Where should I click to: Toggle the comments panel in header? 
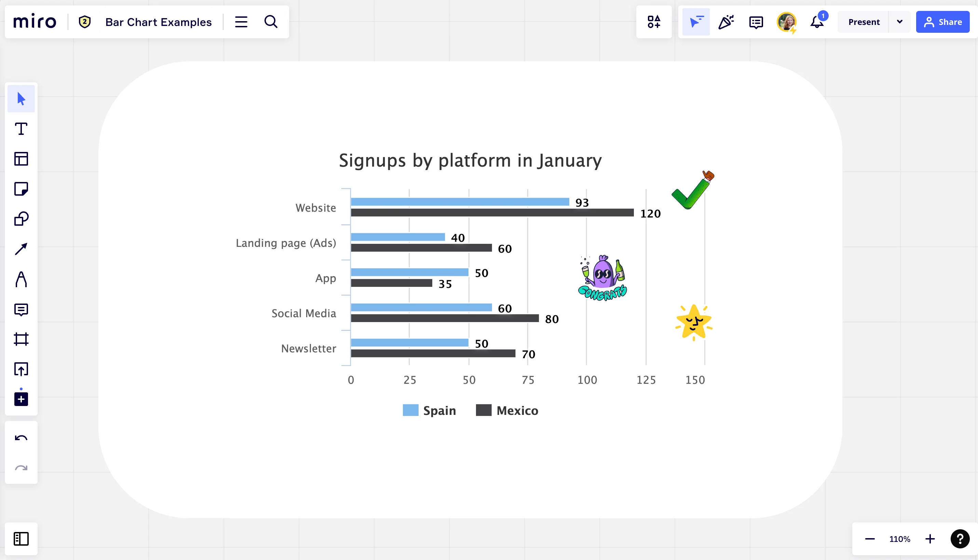(756, 22)
